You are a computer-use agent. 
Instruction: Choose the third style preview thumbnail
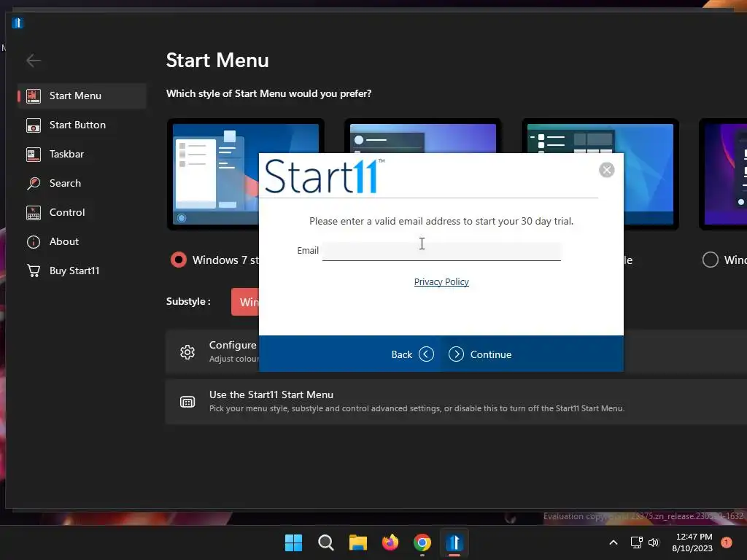[600, 174]
